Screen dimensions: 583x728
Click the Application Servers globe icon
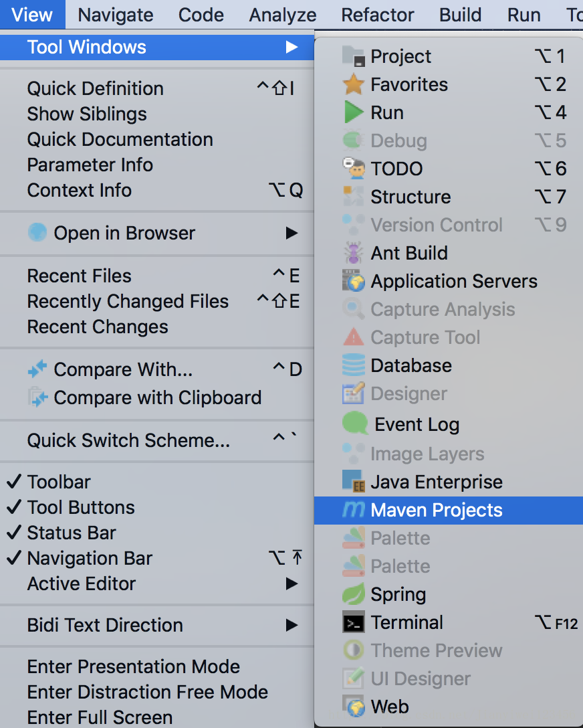tap(354, 281)
